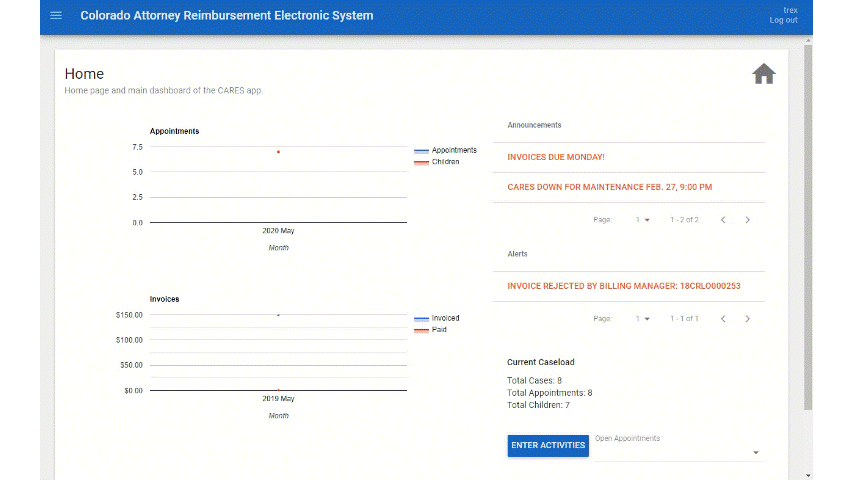This screenshot has height=480, width=853.
Task: Click the Total Children: 7 text
Action: pos(538,405)
